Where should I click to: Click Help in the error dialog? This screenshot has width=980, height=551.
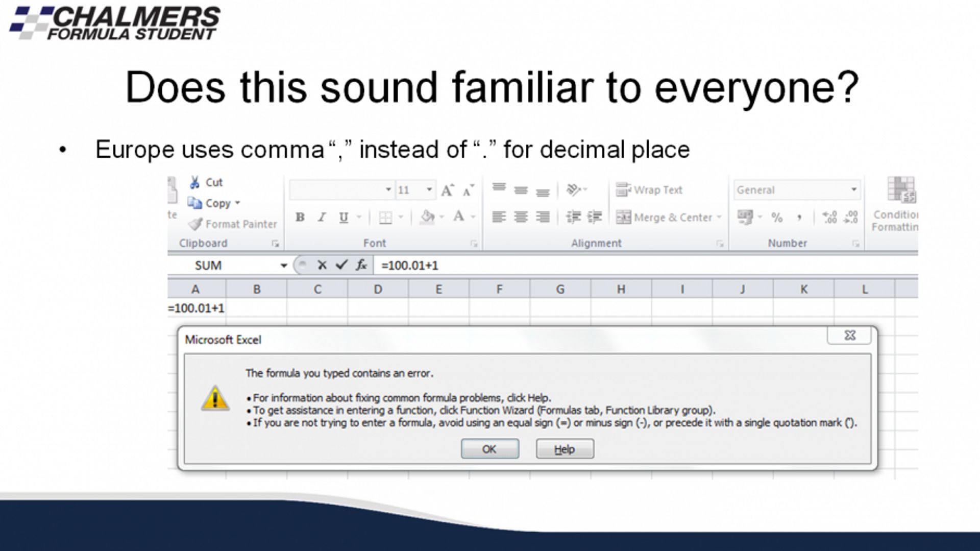coord(565,449)
